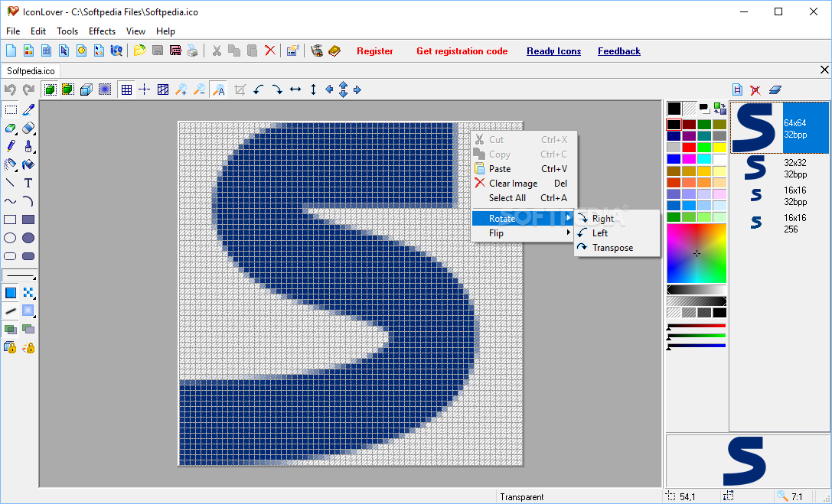Select Right in the Rotate submenu
832x504 pixels.
tap(617, 218)
